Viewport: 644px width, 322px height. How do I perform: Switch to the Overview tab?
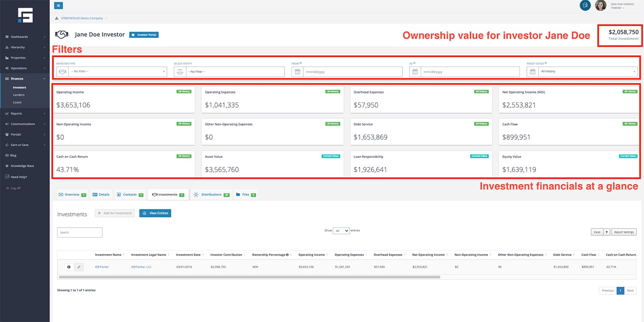pos(72,195)
